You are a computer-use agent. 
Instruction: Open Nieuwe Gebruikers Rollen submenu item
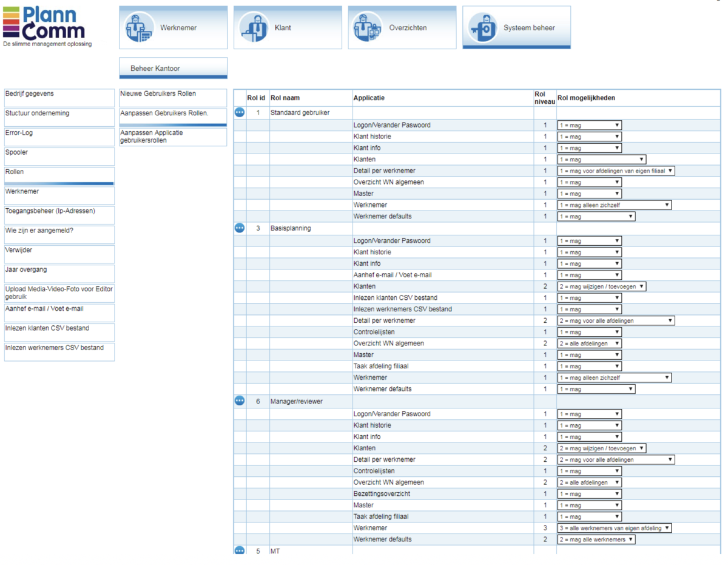pyautogui.click(x=173, y=95)
